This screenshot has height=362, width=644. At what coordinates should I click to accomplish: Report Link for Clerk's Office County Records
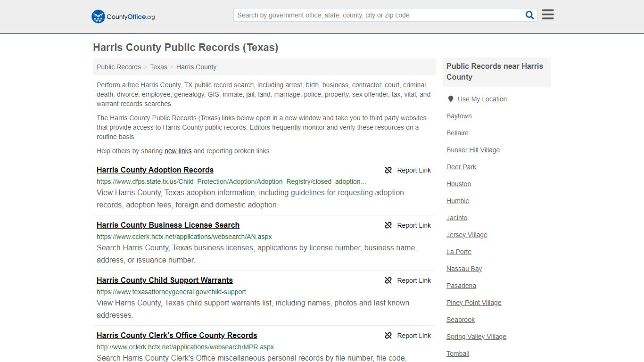click(414, 336)
